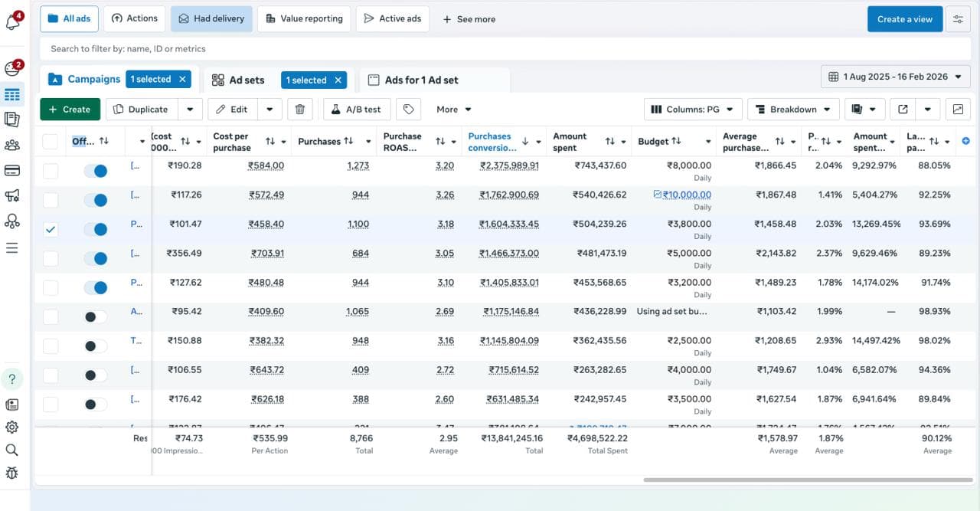This screenshot has height=511, width=980.
Task: Select the Had delivery view tab
Action: pos(211,19)
